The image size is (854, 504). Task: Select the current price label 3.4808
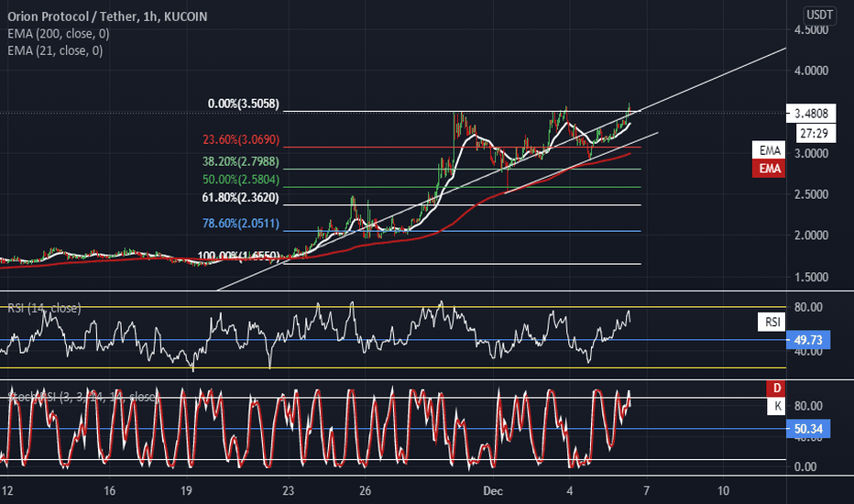[x=811, y=114]
